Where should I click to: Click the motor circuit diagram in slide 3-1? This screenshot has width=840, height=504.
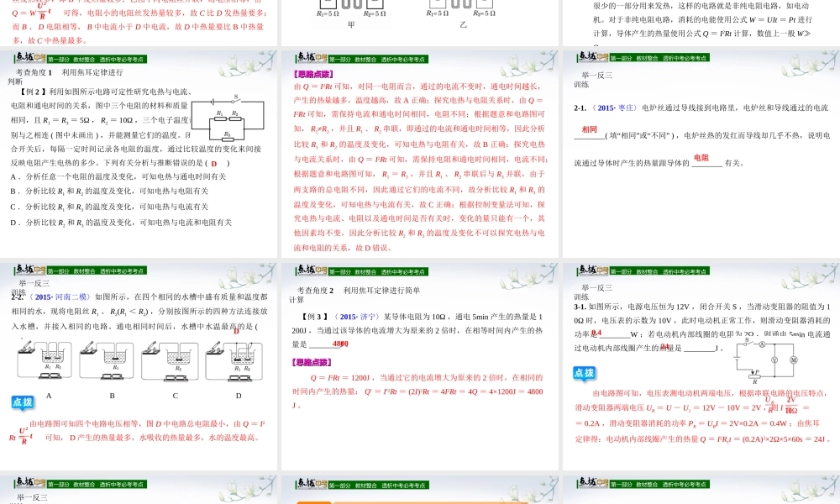pos(766,360)
